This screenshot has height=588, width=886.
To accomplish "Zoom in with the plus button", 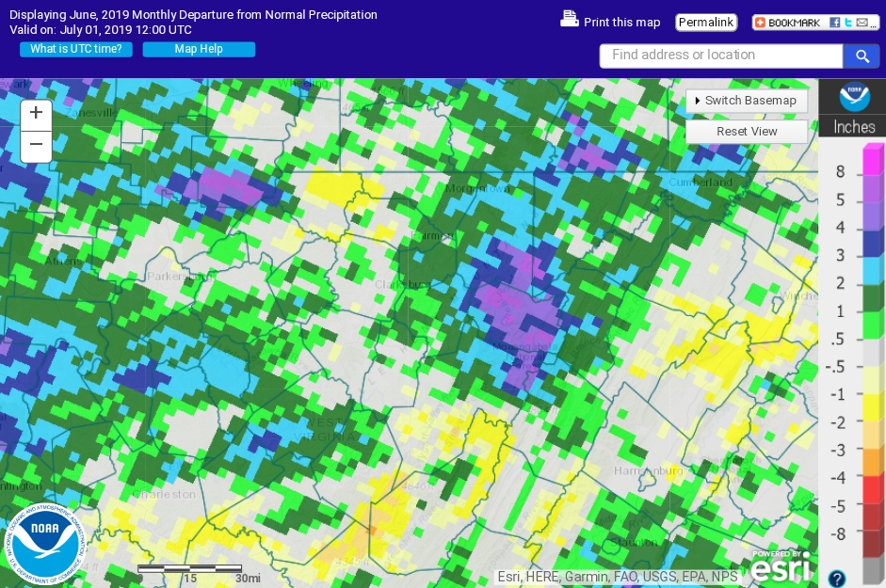I will coord(36,113).
